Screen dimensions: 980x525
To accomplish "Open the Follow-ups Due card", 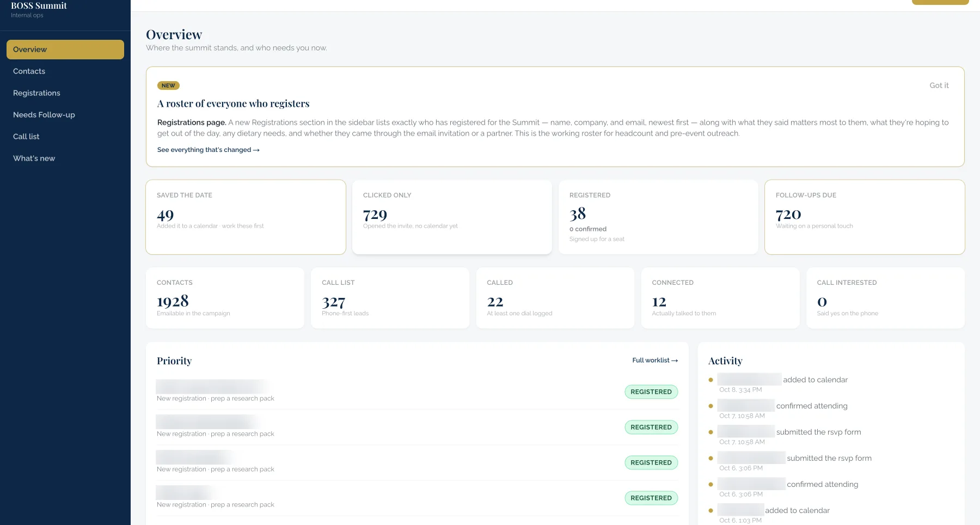I will coord(865,217).
